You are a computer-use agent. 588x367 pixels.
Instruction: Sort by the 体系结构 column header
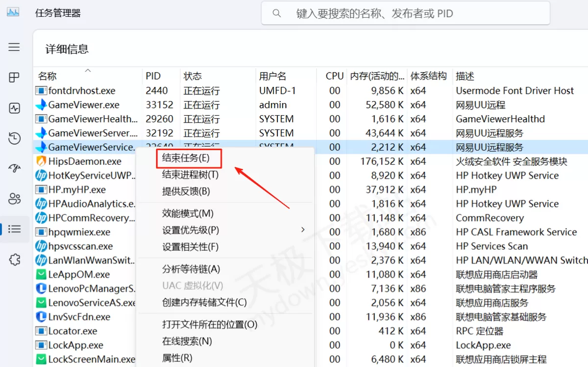click(430, 76)
